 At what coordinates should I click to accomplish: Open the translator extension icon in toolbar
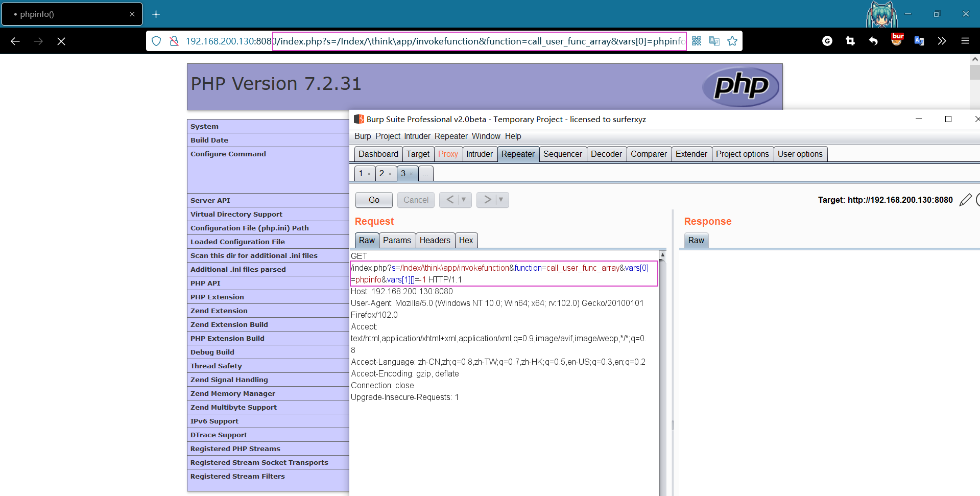coord(919,41)
